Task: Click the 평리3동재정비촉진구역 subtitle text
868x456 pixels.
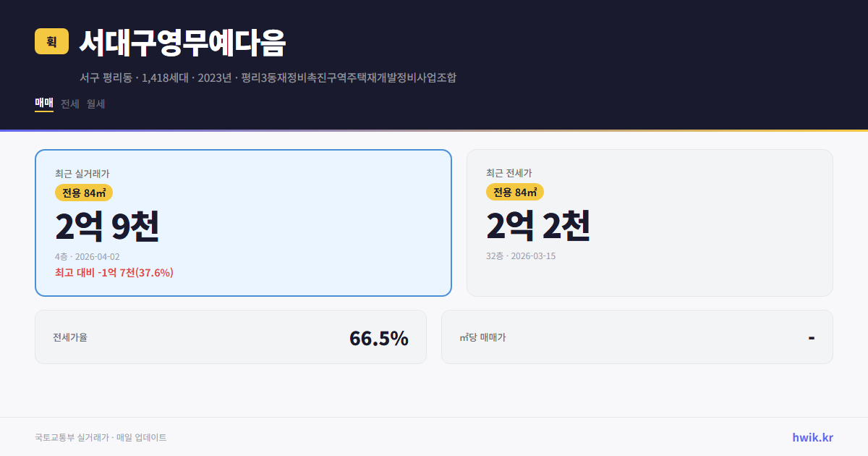Action: point(268,77)
